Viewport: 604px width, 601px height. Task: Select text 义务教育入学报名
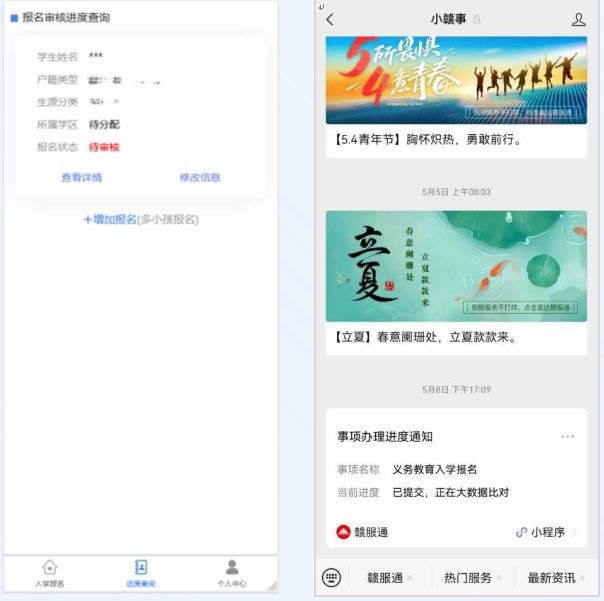point(435,470)
